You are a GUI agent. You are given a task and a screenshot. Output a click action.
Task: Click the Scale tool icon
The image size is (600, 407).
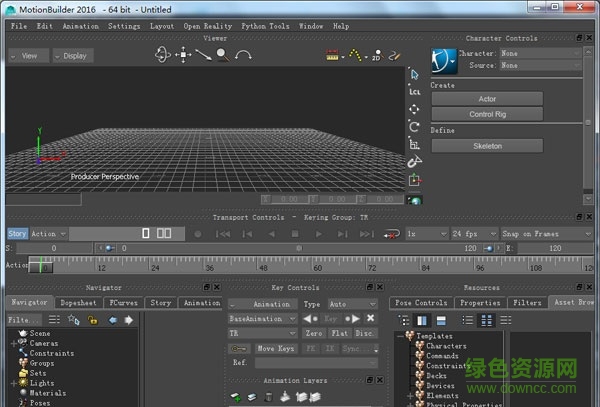tap(414, 144)
